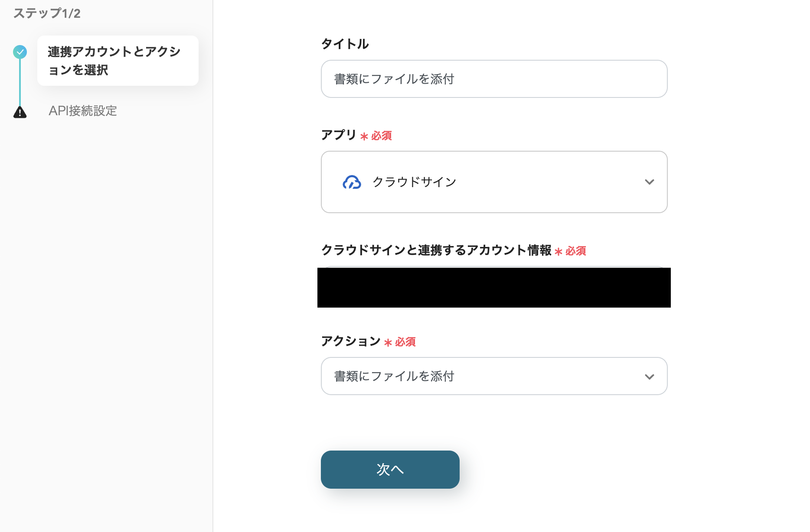This screenshot has height=532, width=810.
Task: Focus the タイトル text input field
Action: click(x=493, y=79)
